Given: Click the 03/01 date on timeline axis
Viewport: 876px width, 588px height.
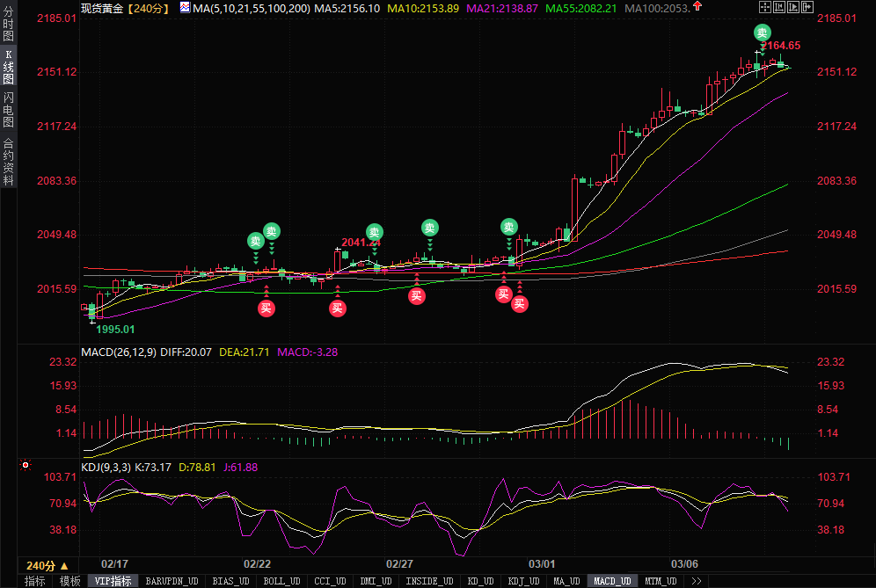Looking at the screenshot, I should coord(542,563).
